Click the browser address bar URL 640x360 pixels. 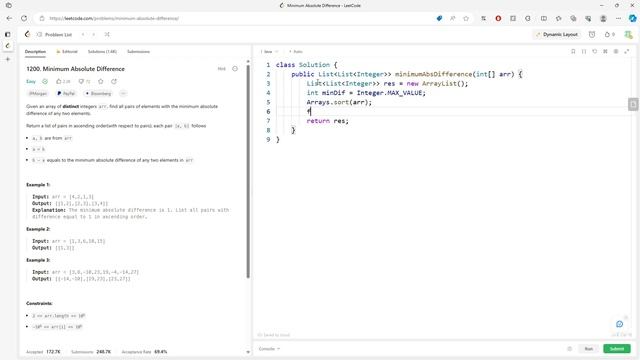pos(114,18)
